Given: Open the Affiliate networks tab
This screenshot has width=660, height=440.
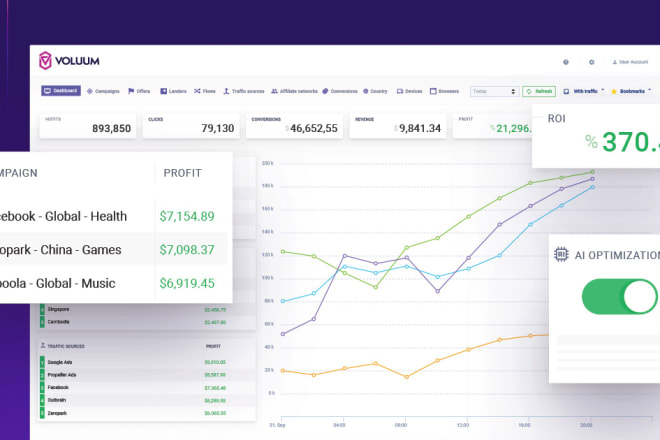Looking at the screenshot, I should [294, 91].
